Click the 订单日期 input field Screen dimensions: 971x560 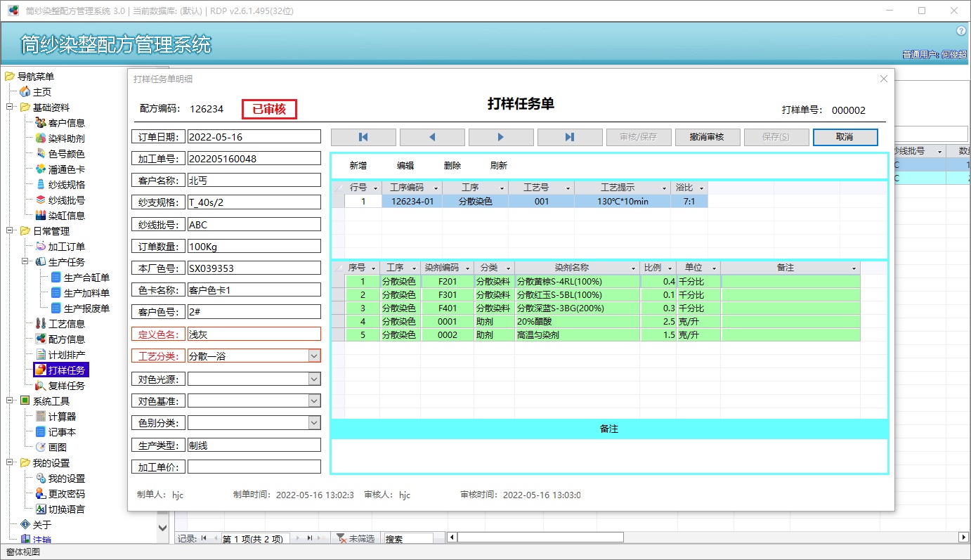(x=254, y=137)
